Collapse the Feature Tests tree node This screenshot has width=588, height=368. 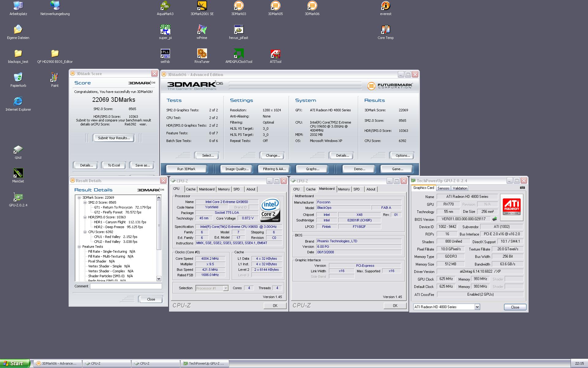[79, 247]
